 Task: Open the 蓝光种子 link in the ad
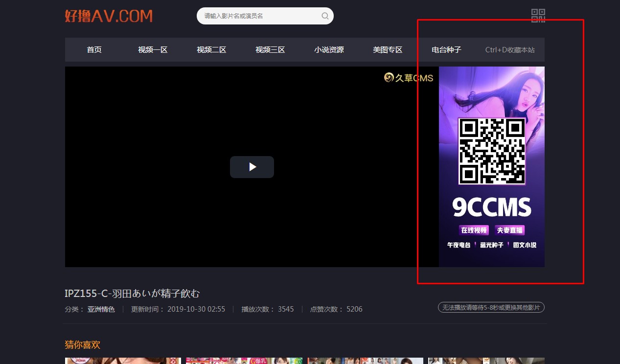coord(491,245)
